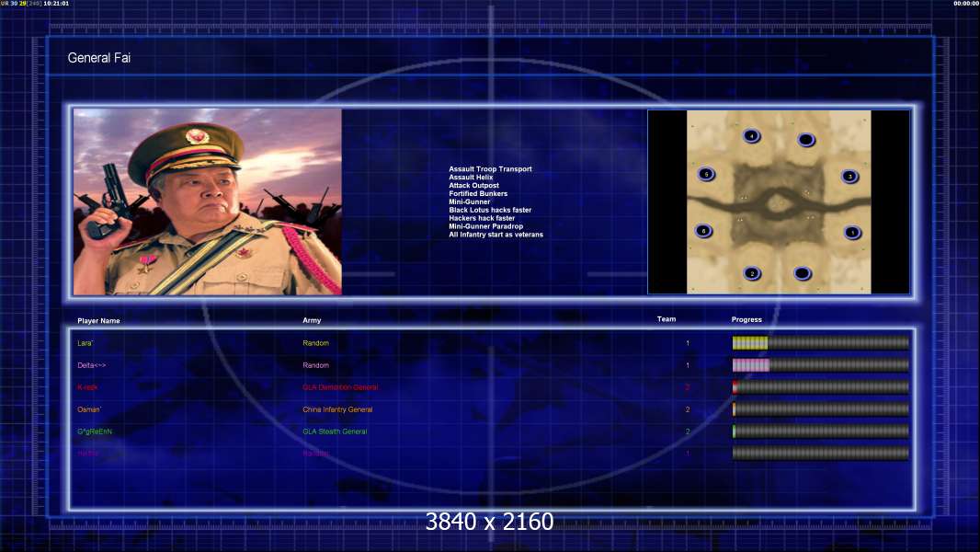980x552 pixels.
Task: Click Delta's pink loading progress bar
Action: pos(820,365)
